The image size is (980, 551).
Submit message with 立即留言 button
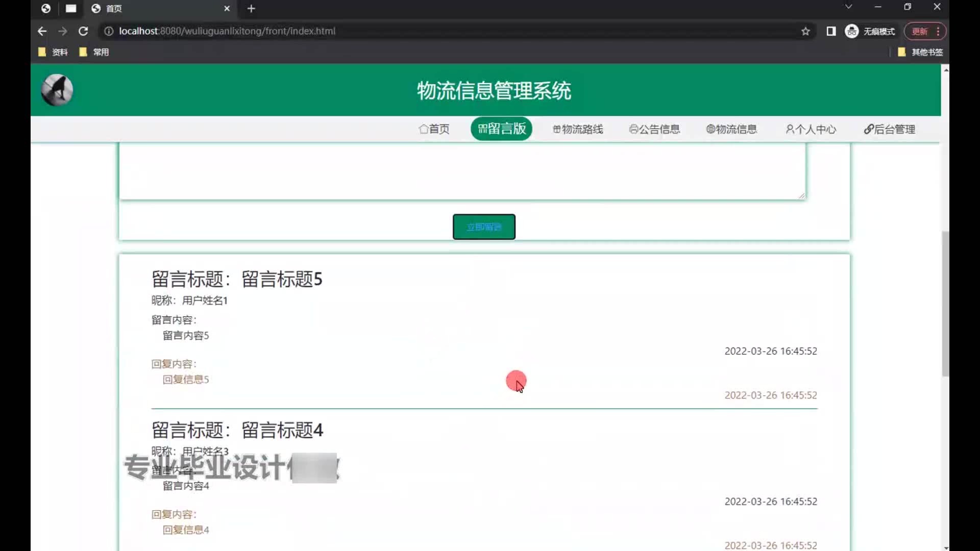point(484,227)
